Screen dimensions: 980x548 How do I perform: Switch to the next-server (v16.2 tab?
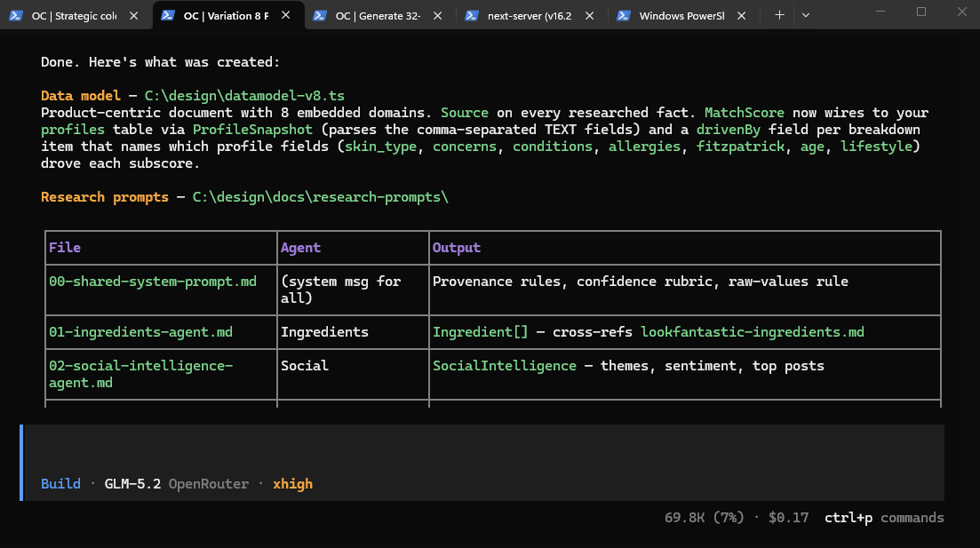coord(529,16)
